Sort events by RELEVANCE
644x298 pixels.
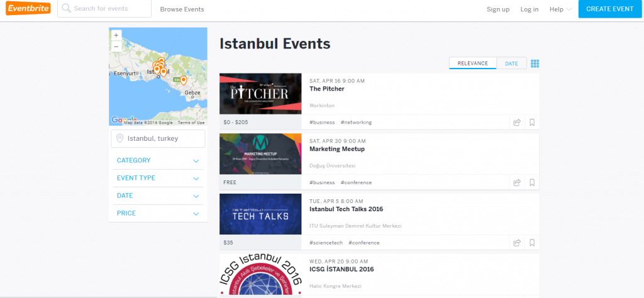point(473,63)
